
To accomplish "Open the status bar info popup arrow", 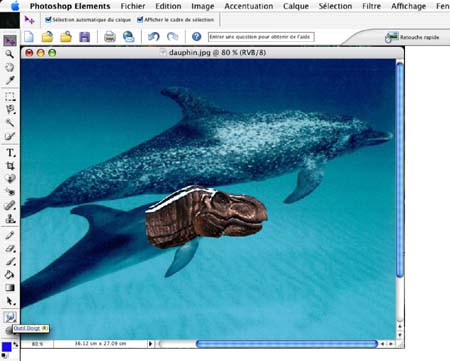I will coord(150,343).
